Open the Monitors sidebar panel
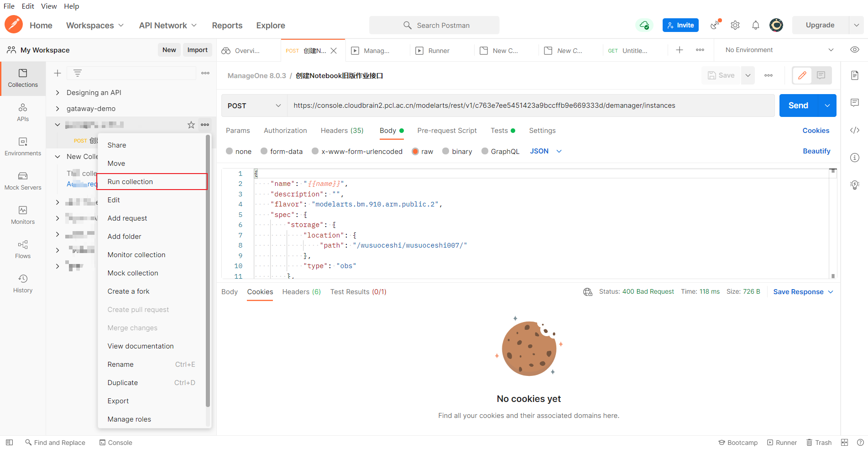868x449 pixels. pos(23,216)
